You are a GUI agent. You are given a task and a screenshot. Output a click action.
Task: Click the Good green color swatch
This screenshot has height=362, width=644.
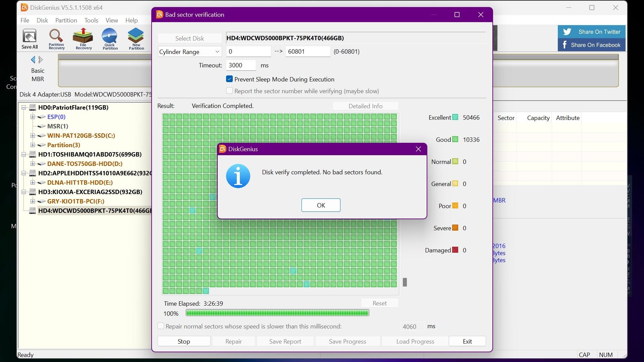tap(455, 139)
